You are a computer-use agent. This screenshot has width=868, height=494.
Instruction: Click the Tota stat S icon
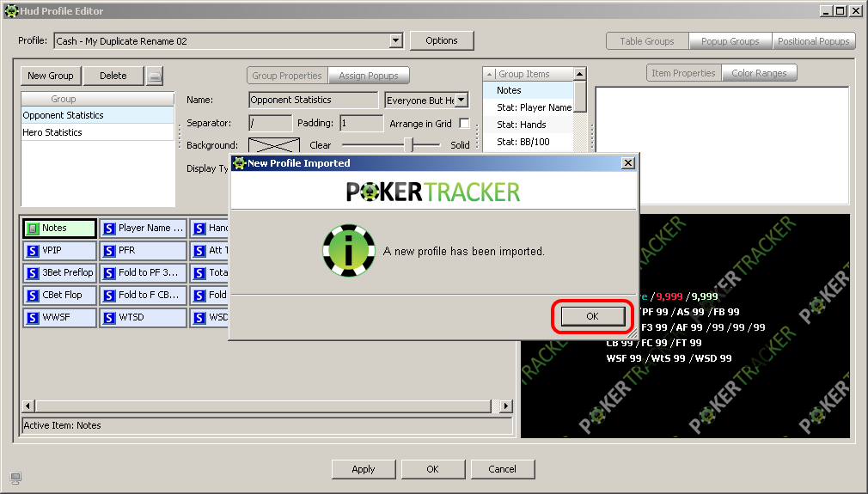199,272
